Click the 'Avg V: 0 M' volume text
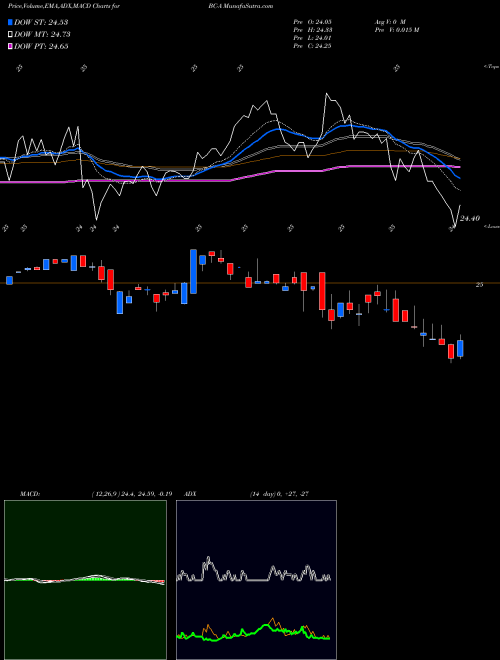 click(389, 21)
